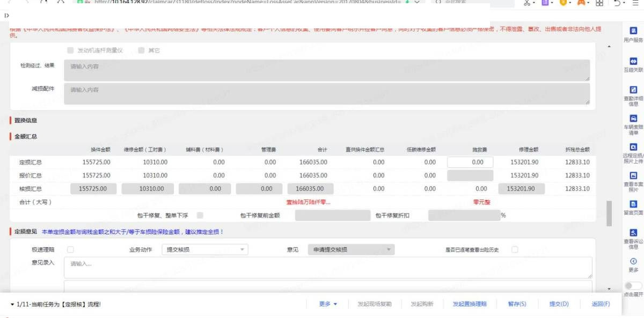Open the 车辆索赔清单 sidebar icon
Screen dimensions: 644x318
(633, 119)
